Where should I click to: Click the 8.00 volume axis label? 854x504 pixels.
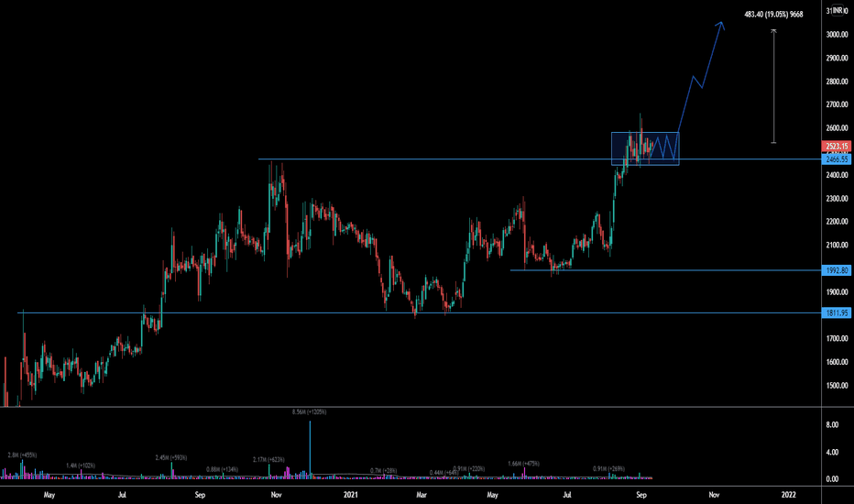pos(832,425)
